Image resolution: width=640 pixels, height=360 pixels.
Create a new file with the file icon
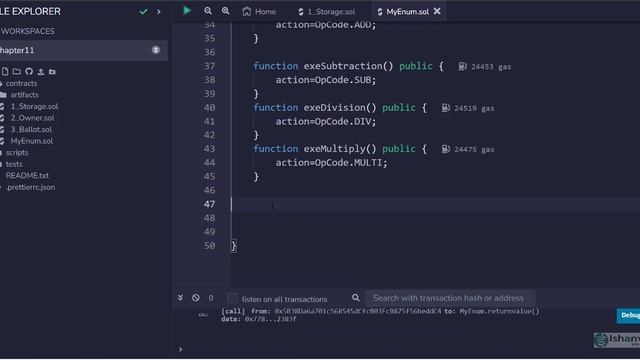(5, 71)
